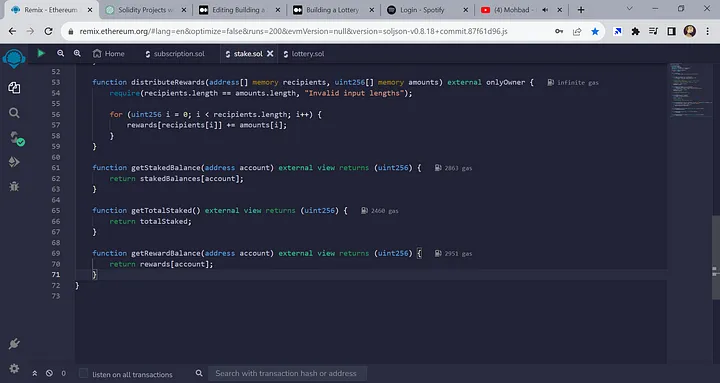The image size is (720, 383).
Task: Switch to the Home tab
Action: [108, 54]
